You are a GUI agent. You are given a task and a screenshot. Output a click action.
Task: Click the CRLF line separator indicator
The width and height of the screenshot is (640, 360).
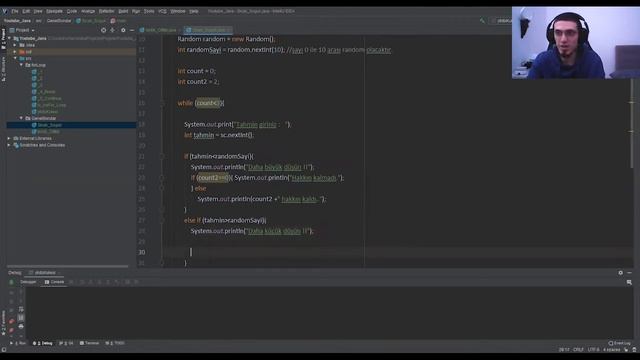coord(578,350)
